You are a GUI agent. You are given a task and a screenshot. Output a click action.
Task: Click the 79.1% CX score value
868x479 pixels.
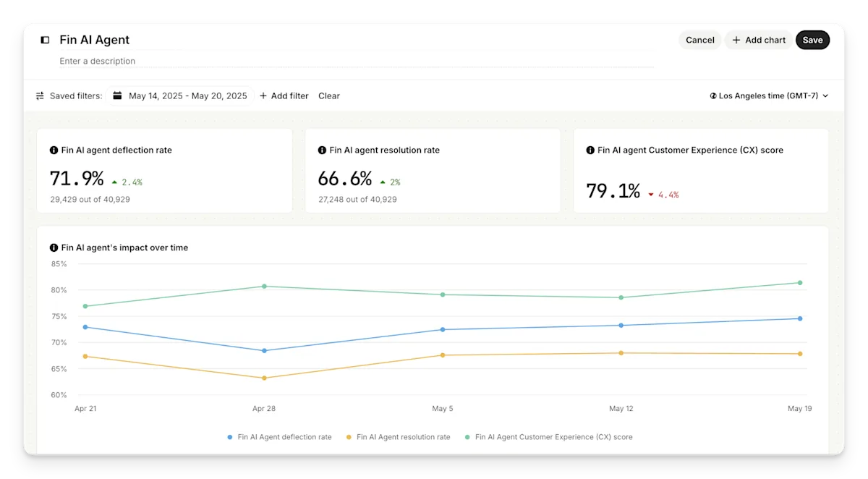click(x=613, y=191)
